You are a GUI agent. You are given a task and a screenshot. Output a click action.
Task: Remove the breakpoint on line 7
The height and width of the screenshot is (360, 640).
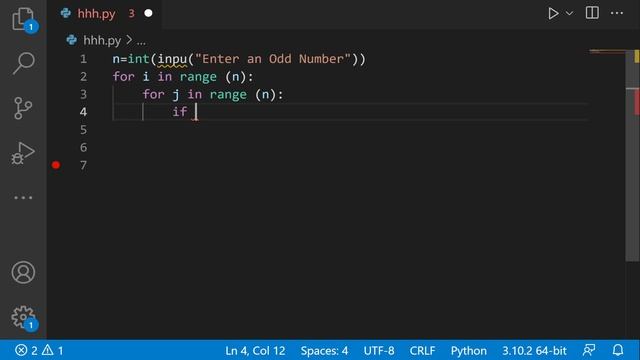pos(56,165)
